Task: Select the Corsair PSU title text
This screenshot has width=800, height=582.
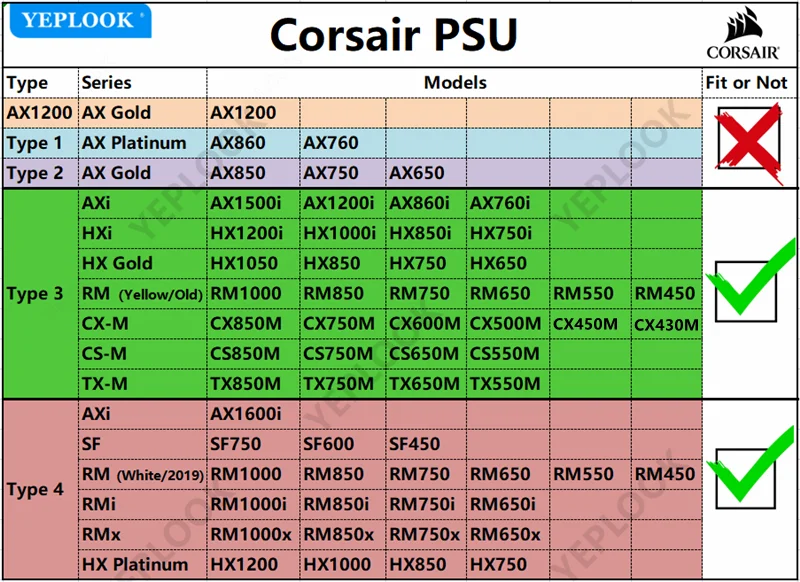Action: coord(394,34)
